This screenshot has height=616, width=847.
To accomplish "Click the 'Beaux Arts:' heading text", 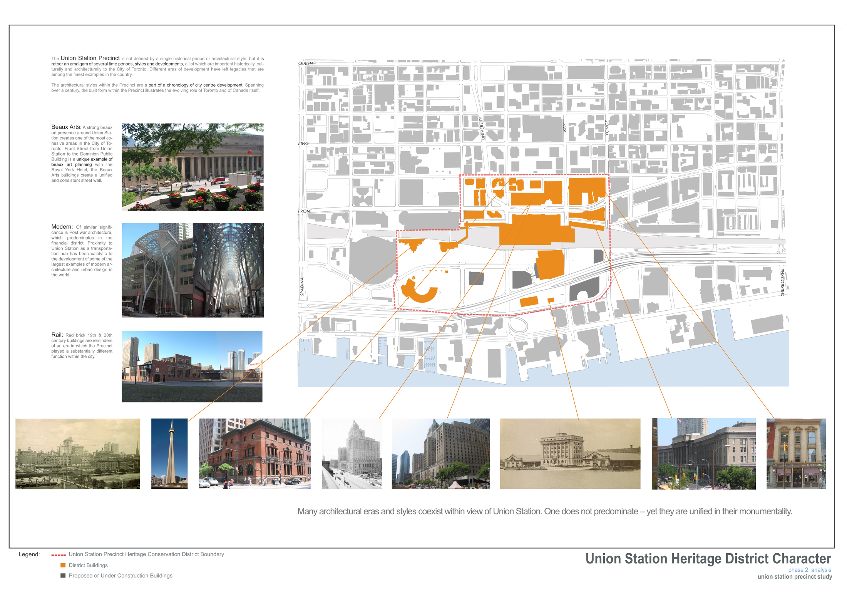I will click(x=66, y=127).
